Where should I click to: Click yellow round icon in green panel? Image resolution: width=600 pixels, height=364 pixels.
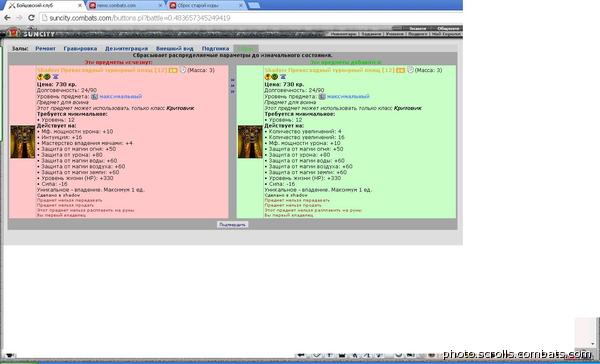click(267, 77)
